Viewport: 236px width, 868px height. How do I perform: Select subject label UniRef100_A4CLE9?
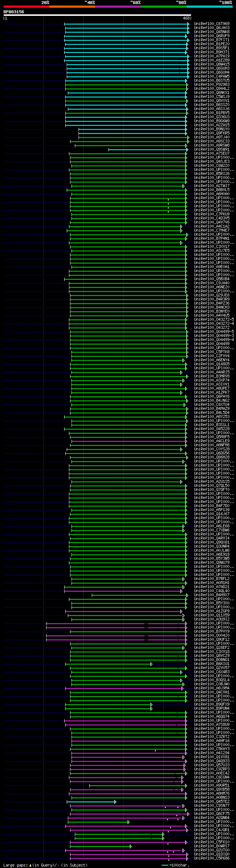212,441
